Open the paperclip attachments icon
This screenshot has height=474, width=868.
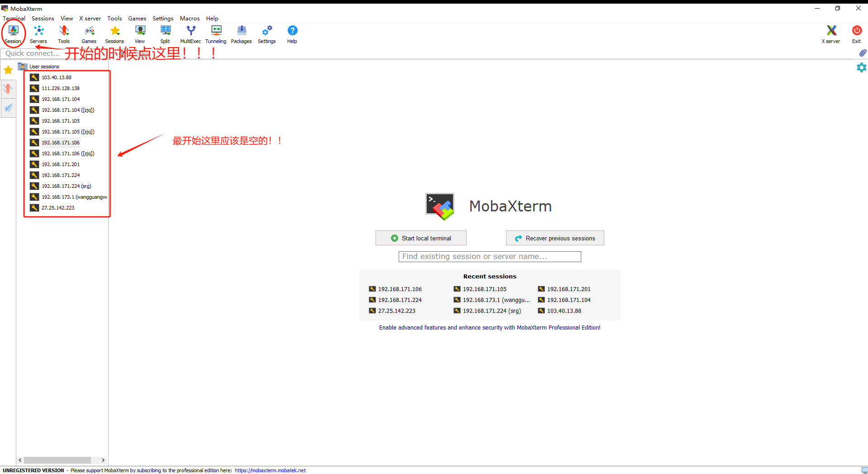click(x=862, y=53)
